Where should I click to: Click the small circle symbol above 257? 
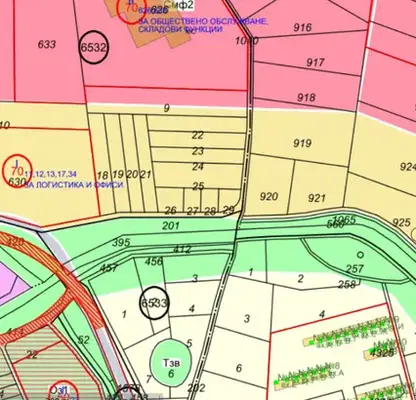360,255
